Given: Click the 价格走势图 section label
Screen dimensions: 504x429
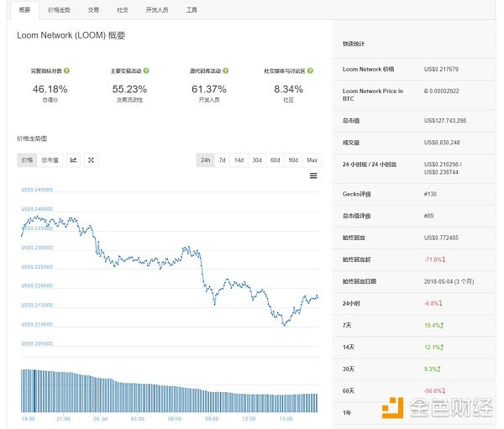Looking at the screenshot, I should pos(32,139).
